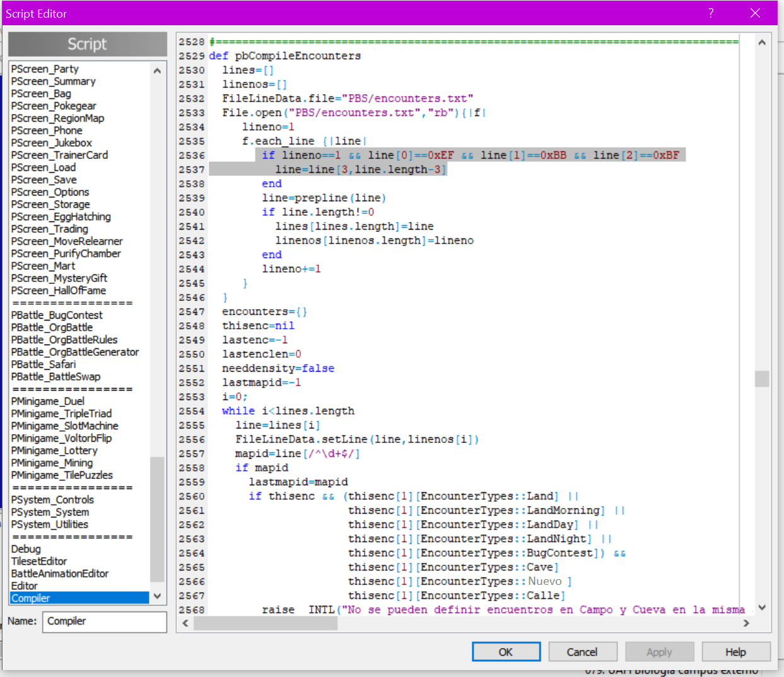
Task: Click the code editor scroll down arrow
Action: (x=762, y=608)
